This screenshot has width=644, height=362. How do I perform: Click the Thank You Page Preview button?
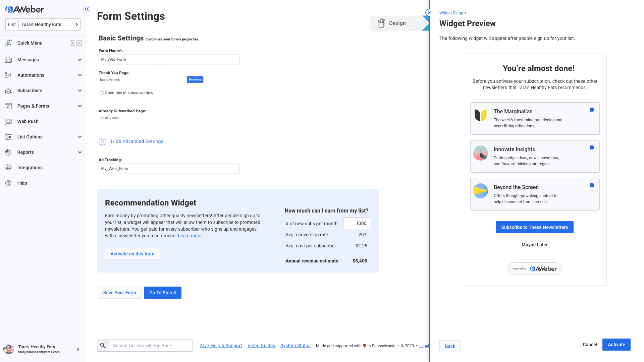195,79
